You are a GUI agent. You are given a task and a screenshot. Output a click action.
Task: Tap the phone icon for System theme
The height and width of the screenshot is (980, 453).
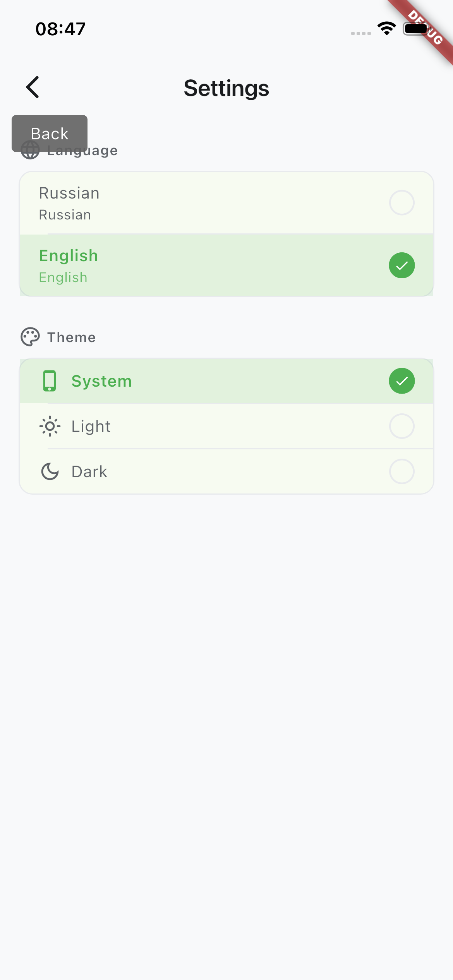pyautogui.click(x=50, y=381)
